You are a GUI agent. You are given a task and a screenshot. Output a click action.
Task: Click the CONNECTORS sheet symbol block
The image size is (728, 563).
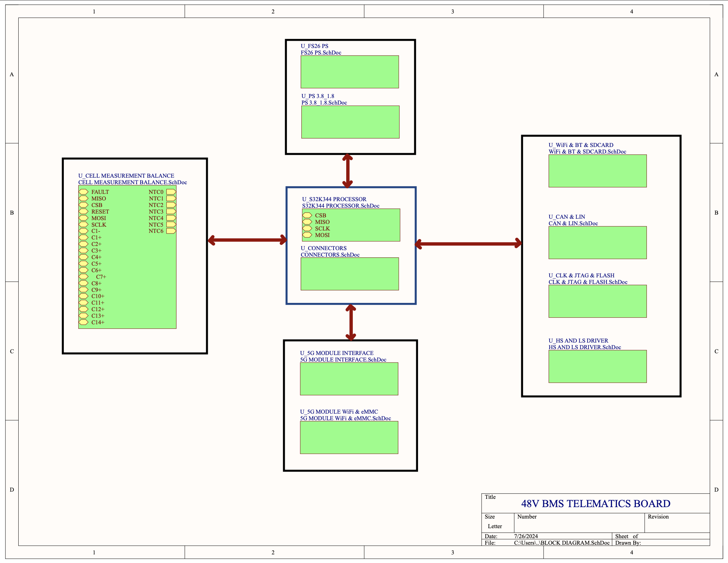350,274
